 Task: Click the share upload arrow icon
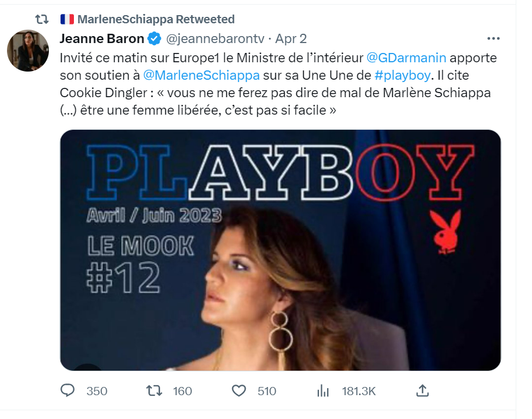[423, 390]
